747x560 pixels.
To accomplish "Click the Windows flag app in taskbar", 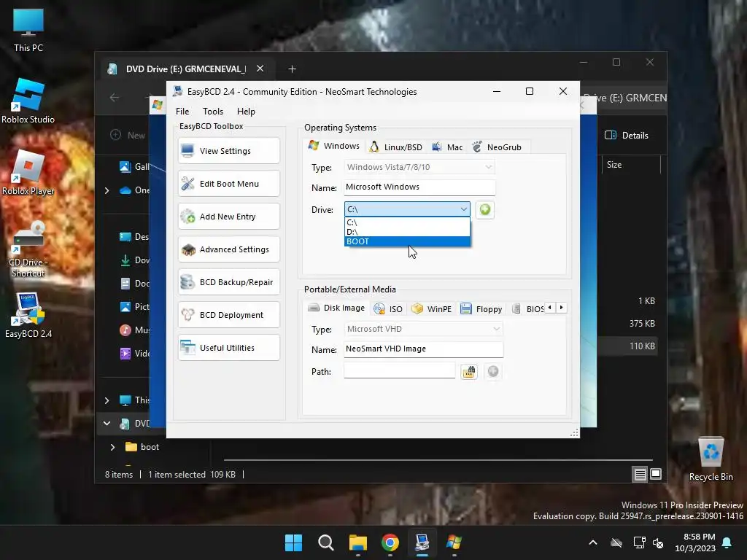I will [x=454, y=542].
